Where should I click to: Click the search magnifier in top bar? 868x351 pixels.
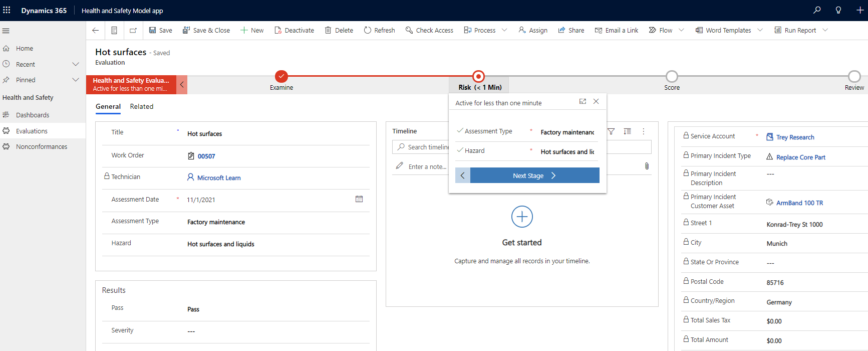pos(817,10)
